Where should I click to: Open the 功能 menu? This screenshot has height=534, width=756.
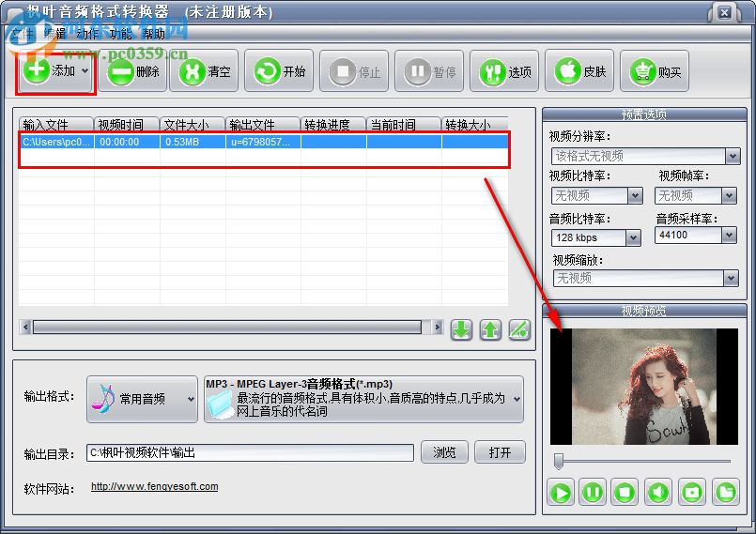click(120, 34)
